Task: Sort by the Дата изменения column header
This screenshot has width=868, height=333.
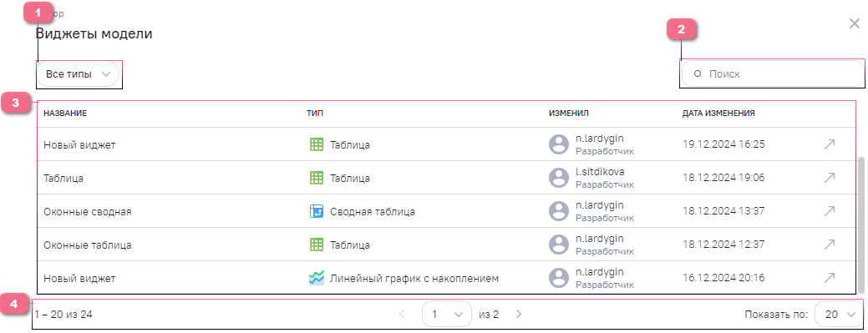Action: [x=718, y=113]
